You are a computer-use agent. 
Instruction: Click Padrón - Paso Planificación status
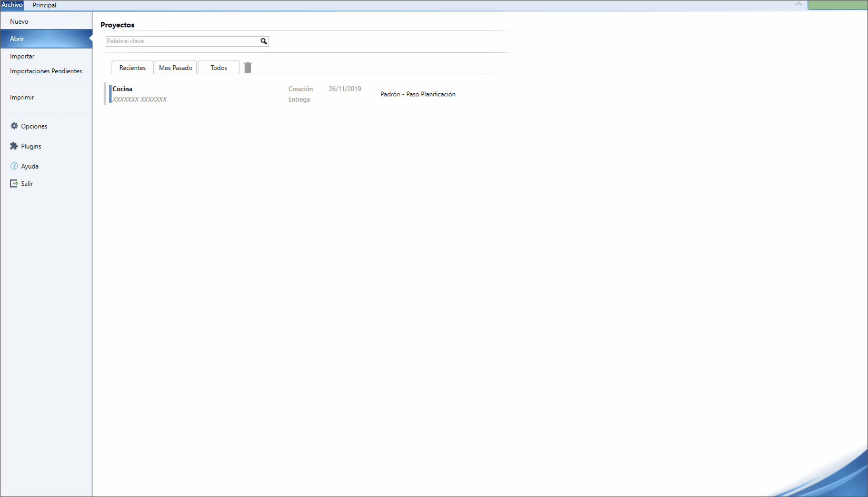pos(418,94)
